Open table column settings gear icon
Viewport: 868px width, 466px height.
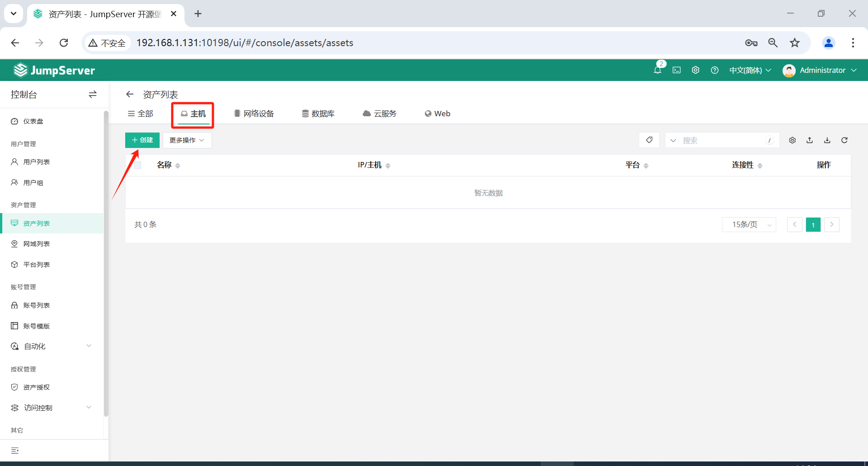[x=793, y=140]
